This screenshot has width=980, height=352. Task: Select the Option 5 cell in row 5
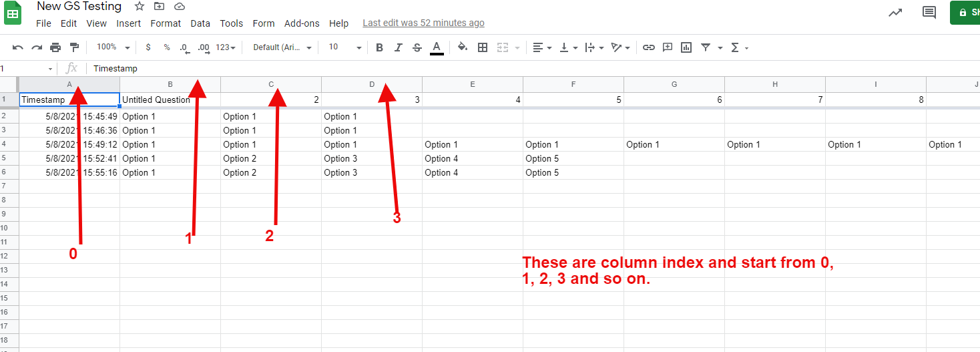[x=573, y=158]
